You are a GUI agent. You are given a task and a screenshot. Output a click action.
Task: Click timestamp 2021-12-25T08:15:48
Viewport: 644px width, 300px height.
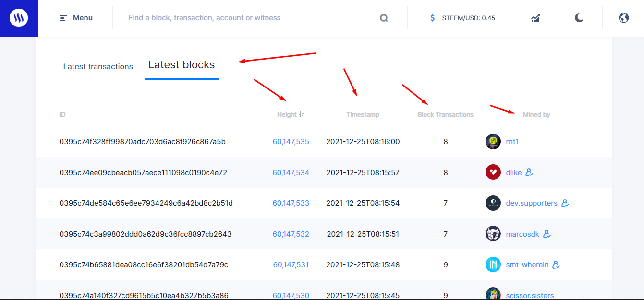pos(363,265)
